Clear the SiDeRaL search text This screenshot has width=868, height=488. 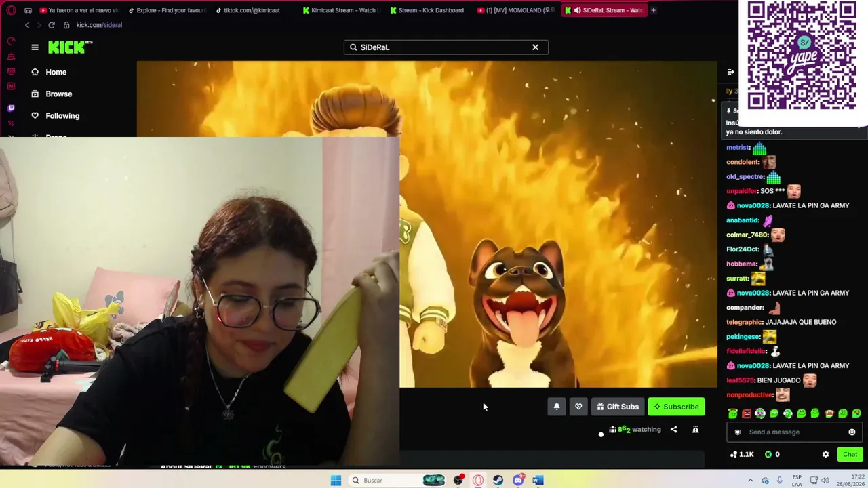535,47
